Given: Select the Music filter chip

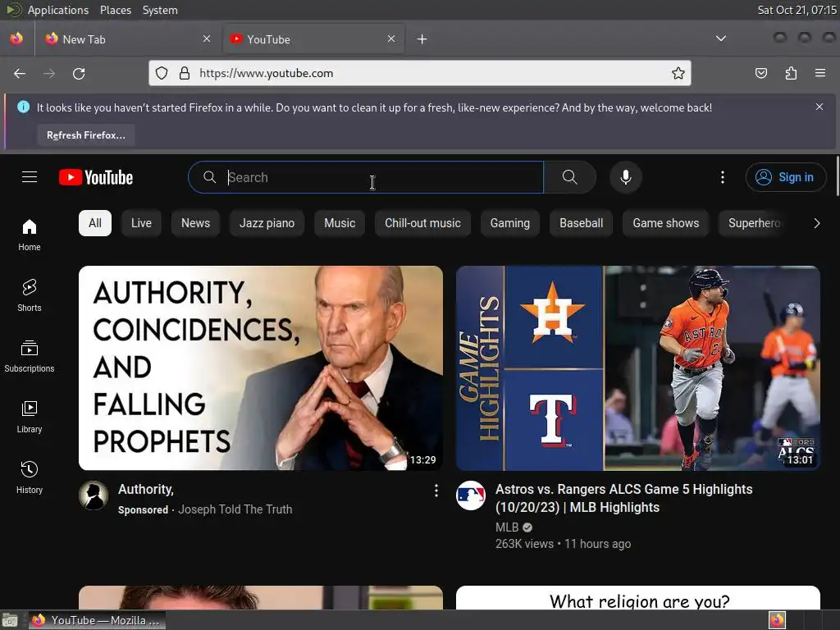Looking at the screenshot, I should coord(340,223).
